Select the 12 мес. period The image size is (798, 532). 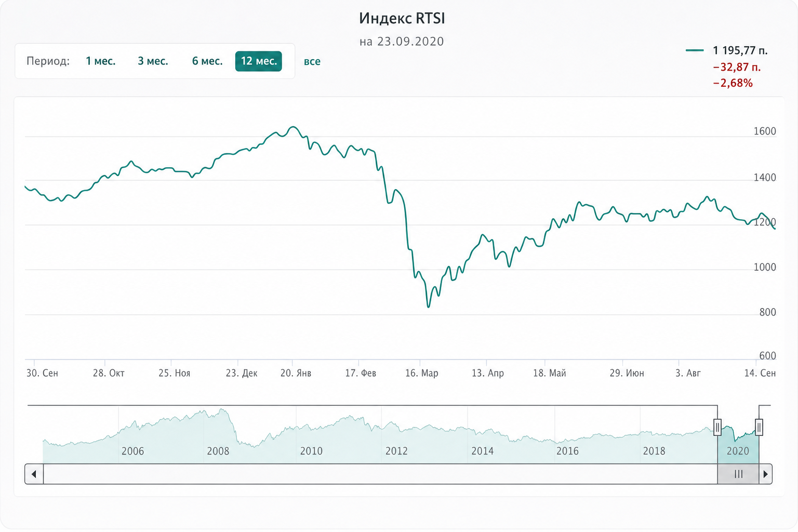click(x=259, y=61)
